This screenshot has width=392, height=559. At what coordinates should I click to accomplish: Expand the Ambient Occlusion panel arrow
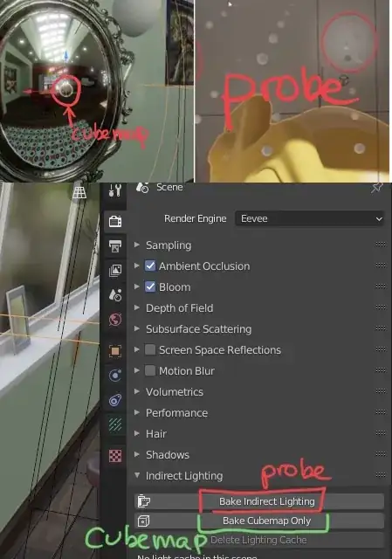[x=137, y=266]
